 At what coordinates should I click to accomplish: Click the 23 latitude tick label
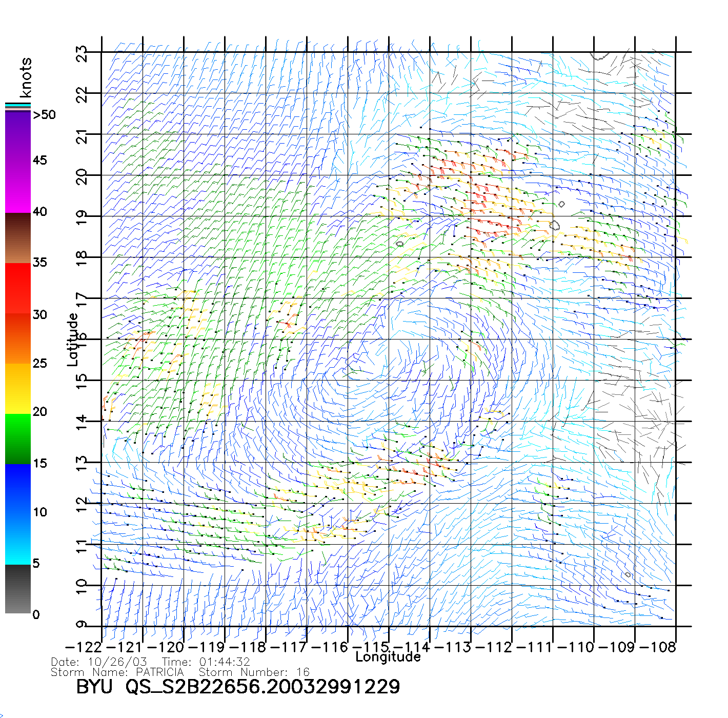click(82, 53)
